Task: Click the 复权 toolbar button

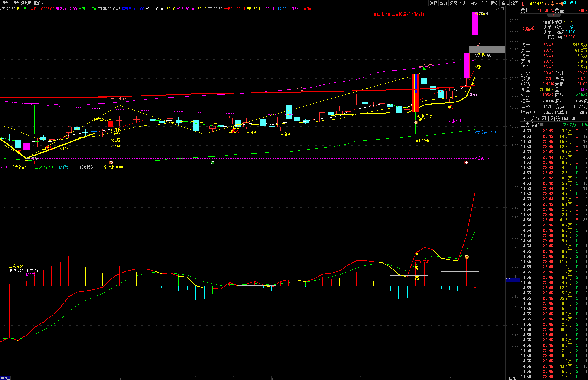Action: tap(433, 3)
